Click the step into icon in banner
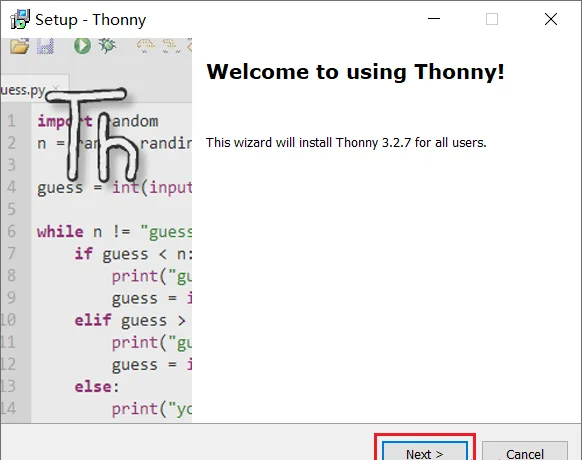Image resolution: width=582 pixels, height=460 pixels. tap(171, 46)
